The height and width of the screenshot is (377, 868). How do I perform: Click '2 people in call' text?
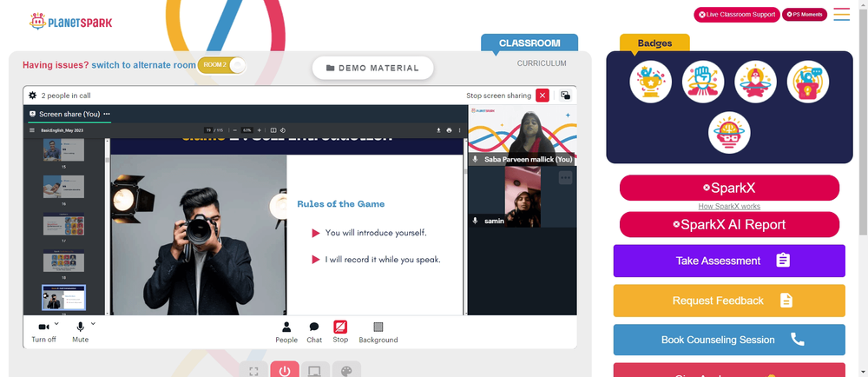pos(66,96)
